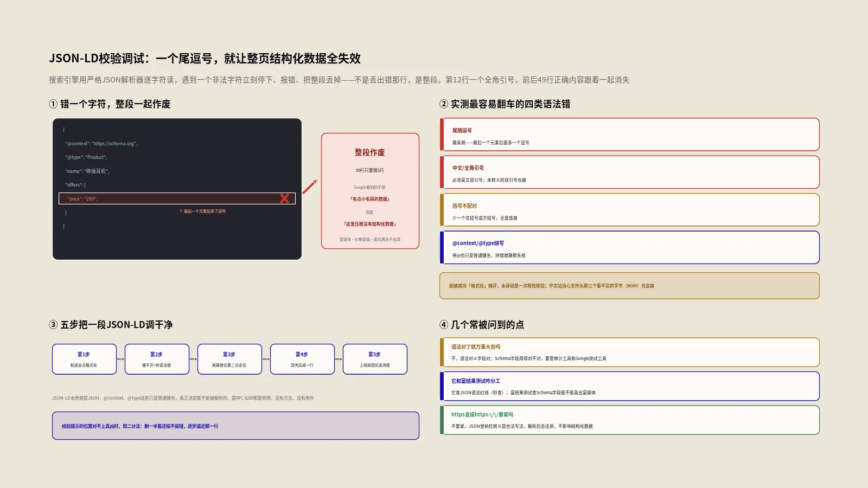The image size is (868, 488).
Task: Open the "中文/全角引号" error card
Action: (629, 172)
